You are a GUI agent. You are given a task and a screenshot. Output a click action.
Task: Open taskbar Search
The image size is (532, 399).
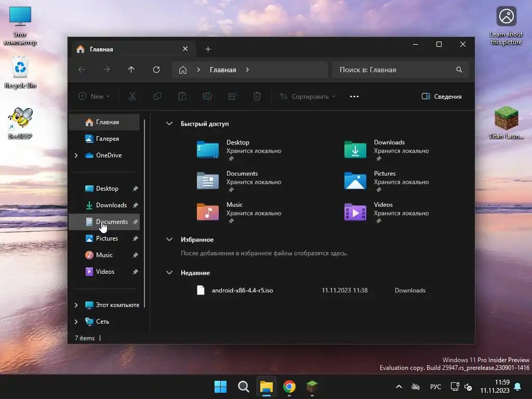click(243, 387)
